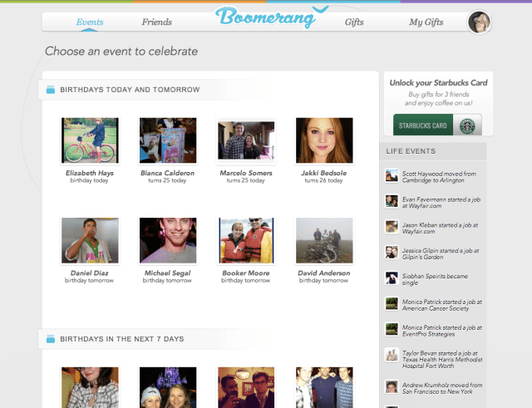Open the user profile avatar
Screen dimensions: 532x408
[x=479, y=22]
